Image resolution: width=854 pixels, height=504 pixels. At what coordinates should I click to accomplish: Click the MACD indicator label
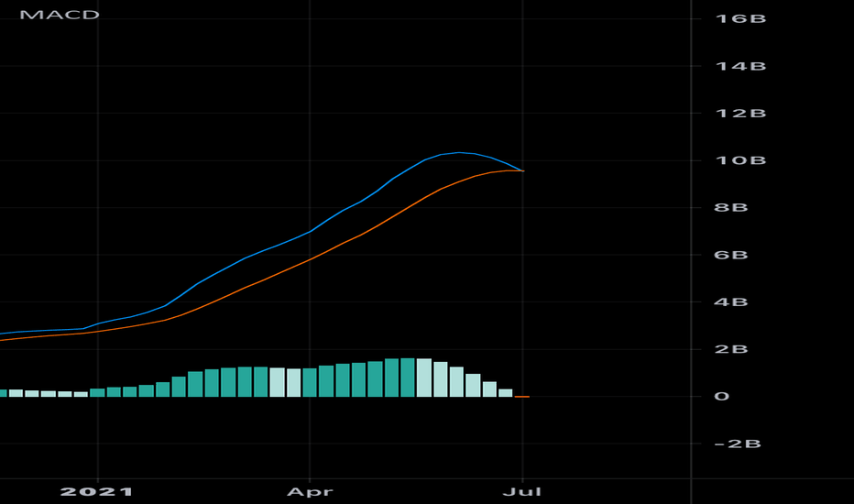tap(60, 15)
